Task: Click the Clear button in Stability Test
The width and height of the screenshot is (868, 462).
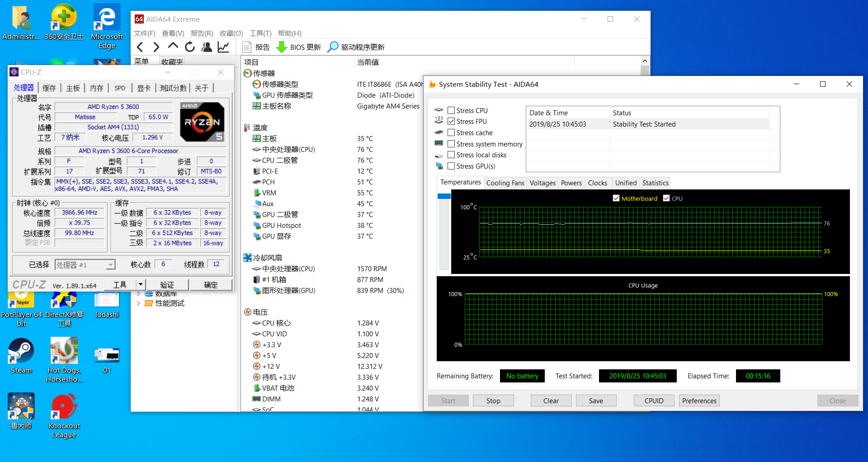Action: coord(551,401)
